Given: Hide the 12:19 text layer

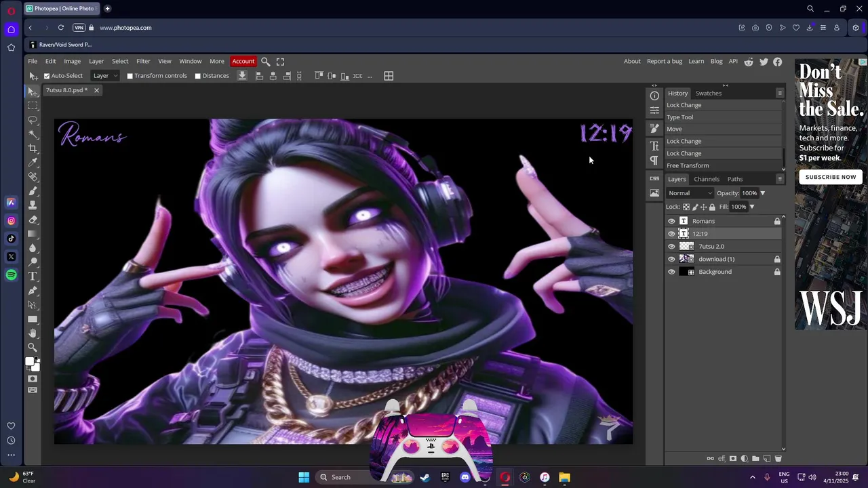Looking at the screenshot, I should 671,234.
